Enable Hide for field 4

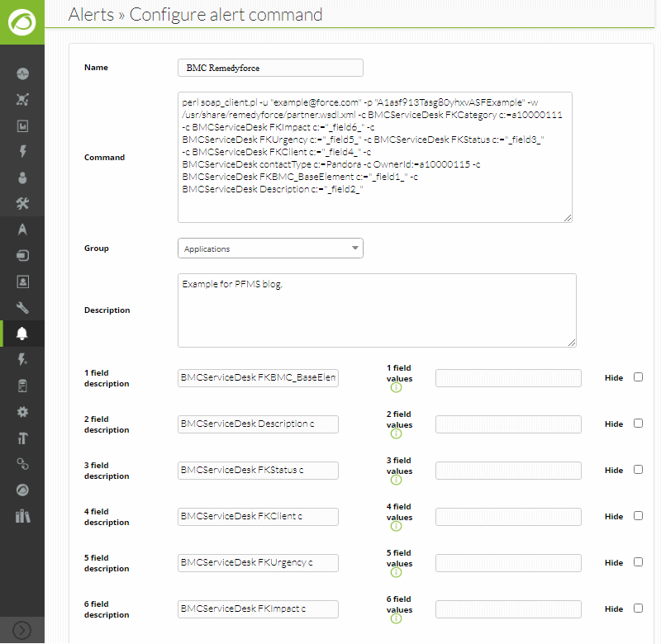[638, 516]
